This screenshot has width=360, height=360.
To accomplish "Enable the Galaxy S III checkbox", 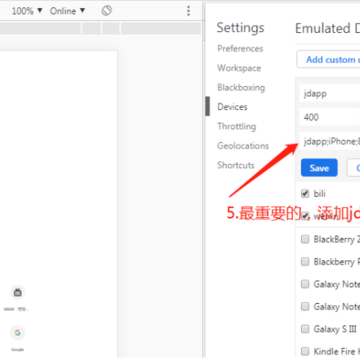I will (x=305, y=329).
